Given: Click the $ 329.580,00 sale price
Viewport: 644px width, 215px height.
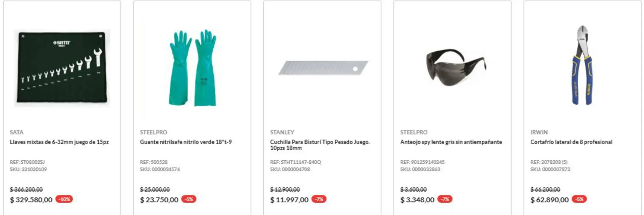Looking at the screenshot, I should [31, 200].
